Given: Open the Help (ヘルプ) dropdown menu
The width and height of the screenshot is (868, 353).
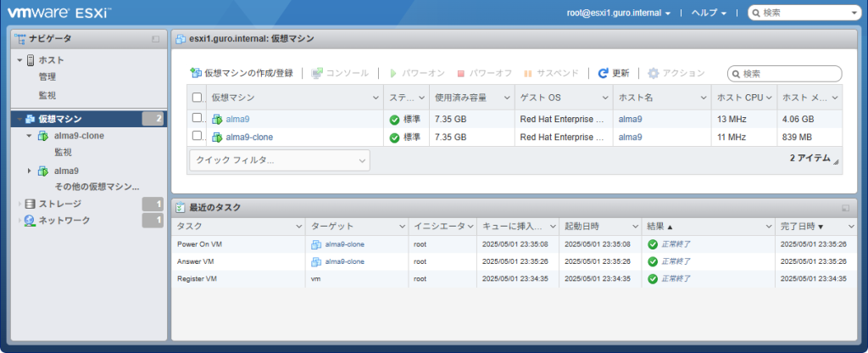Looking at the screenshot, I should (709, 13).
